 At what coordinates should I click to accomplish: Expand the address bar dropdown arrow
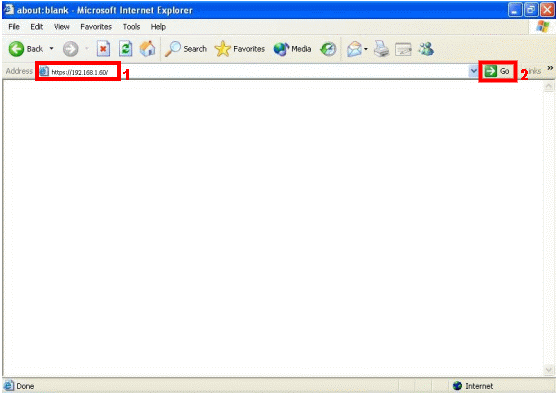click(x=473, y=71)
